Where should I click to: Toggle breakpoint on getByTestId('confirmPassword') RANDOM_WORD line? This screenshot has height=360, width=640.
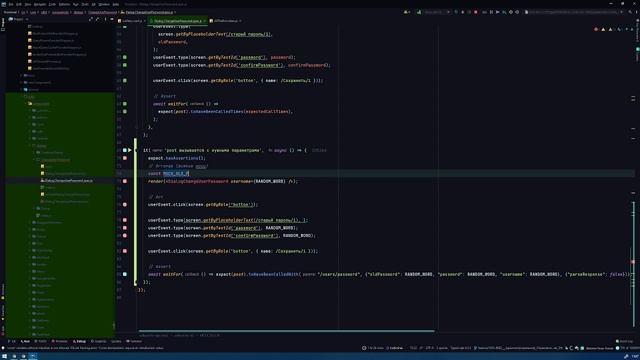coord(125,236)
